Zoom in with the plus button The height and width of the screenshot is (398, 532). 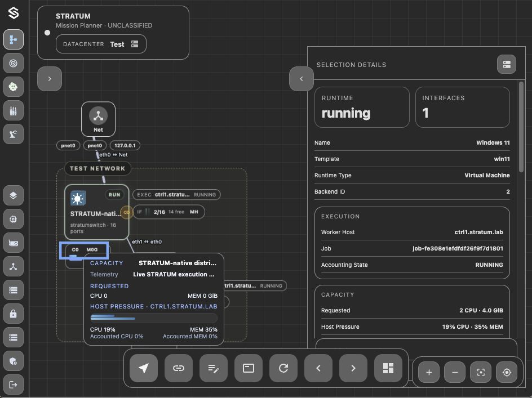point(429,372)
